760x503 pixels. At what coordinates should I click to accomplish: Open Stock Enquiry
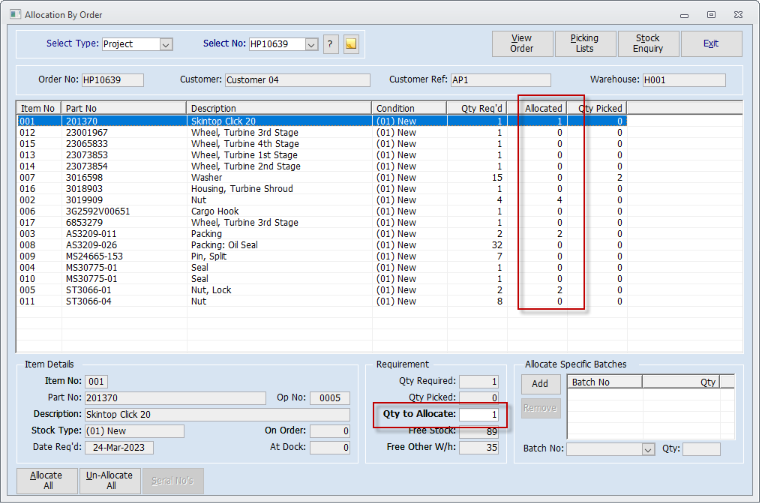648,44
